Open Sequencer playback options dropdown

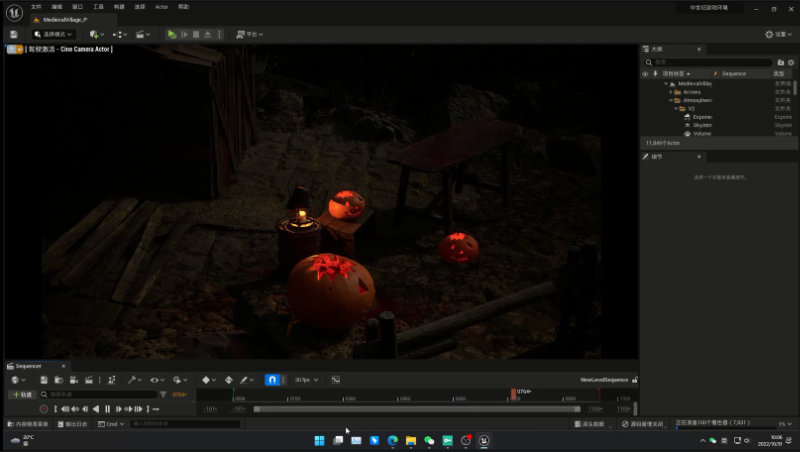[180, 380]
